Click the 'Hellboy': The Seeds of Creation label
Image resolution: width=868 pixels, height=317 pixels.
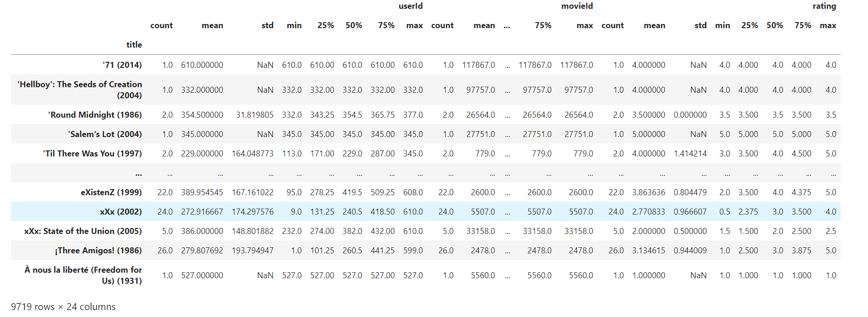[x=79, y=90]
